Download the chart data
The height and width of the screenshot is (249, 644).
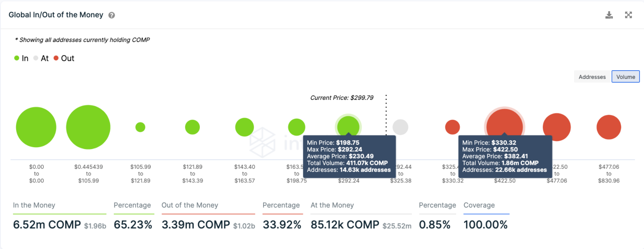point(609,15)
